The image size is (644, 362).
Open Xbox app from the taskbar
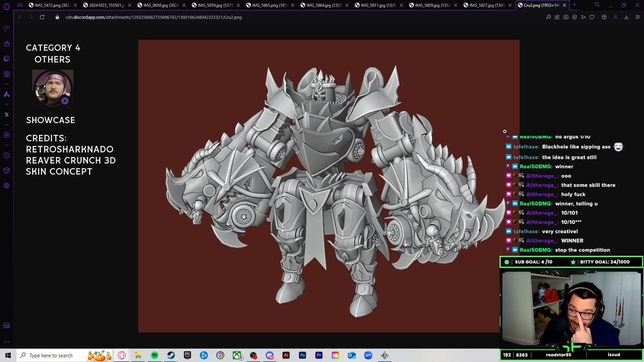click(237, 355)
